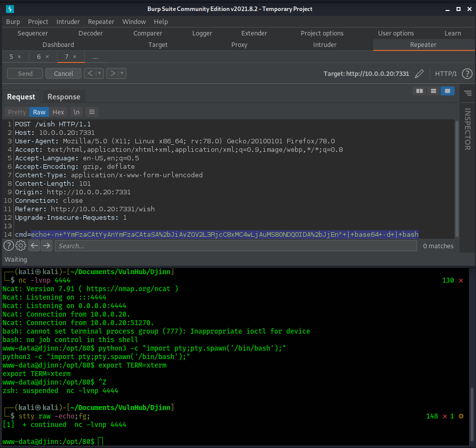This screenshot has height=448, width=476.
Task: Open the Window menu
Action: 134,22
